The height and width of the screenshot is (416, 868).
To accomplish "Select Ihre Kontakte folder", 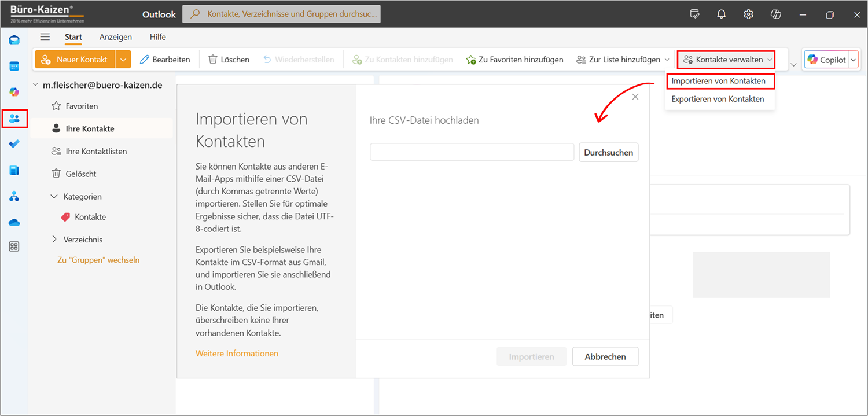I will [x=101, y=128].
